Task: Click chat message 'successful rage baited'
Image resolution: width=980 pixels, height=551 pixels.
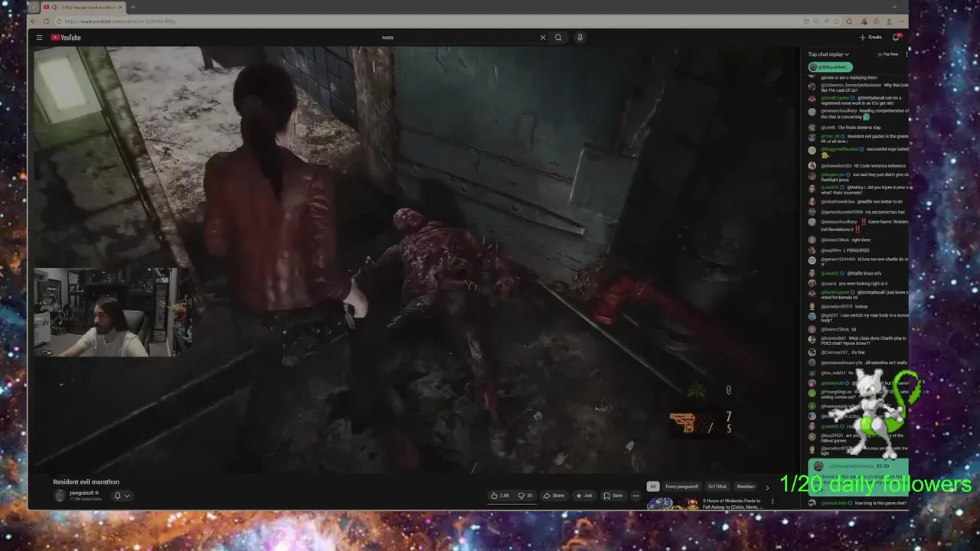Action: (x=887, y=149)
